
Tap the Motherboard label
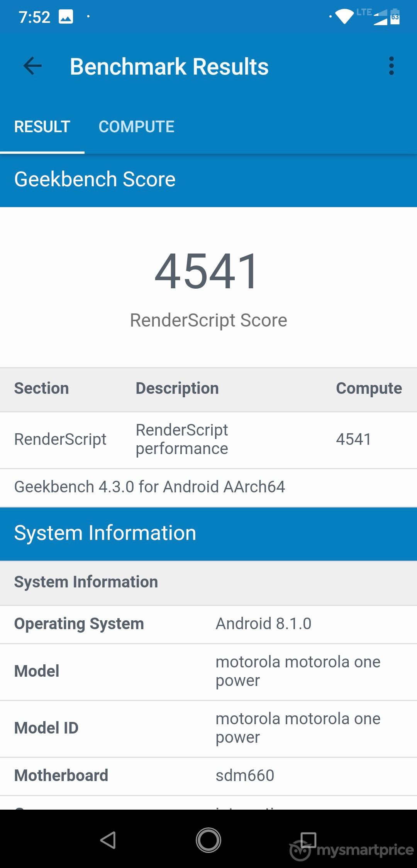(x=61, y=776)
